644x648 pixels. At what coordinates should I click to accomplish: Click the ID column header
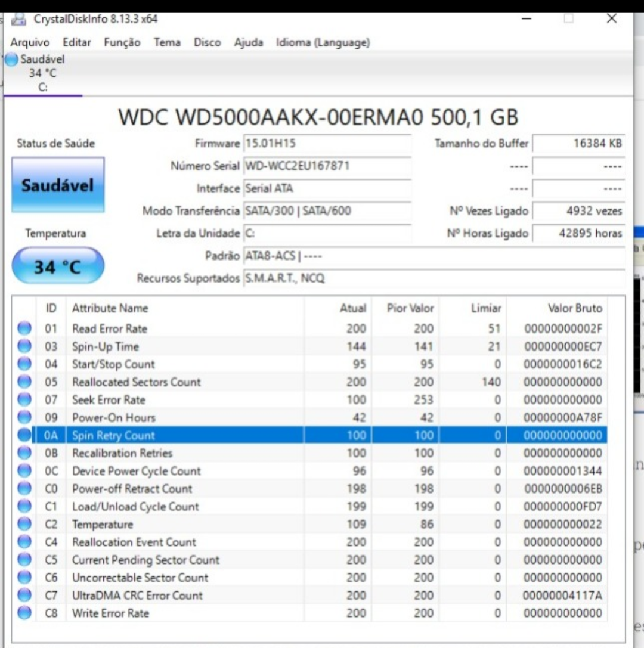click(x=51, y=308)
